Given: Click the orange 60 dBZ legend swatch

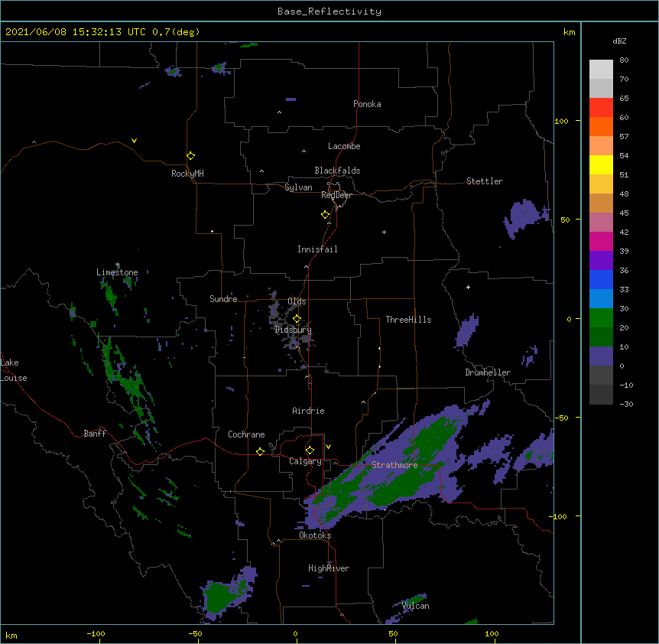Looking at the screenshot, I should [601, 126].
